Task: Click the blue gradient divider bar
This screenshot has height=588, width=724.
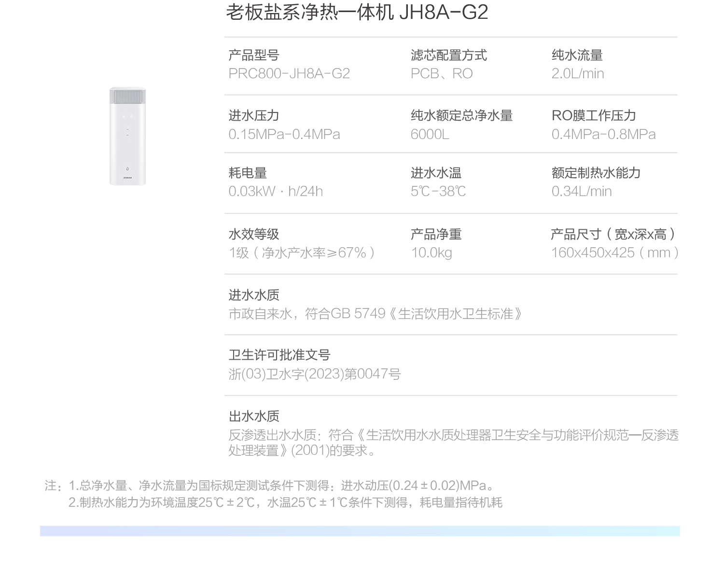Action: (360, 531)
